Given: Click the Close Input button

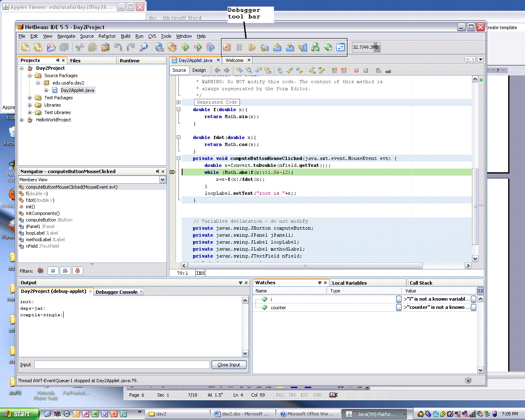Looking at the screenshot, I should coord(229,365).
